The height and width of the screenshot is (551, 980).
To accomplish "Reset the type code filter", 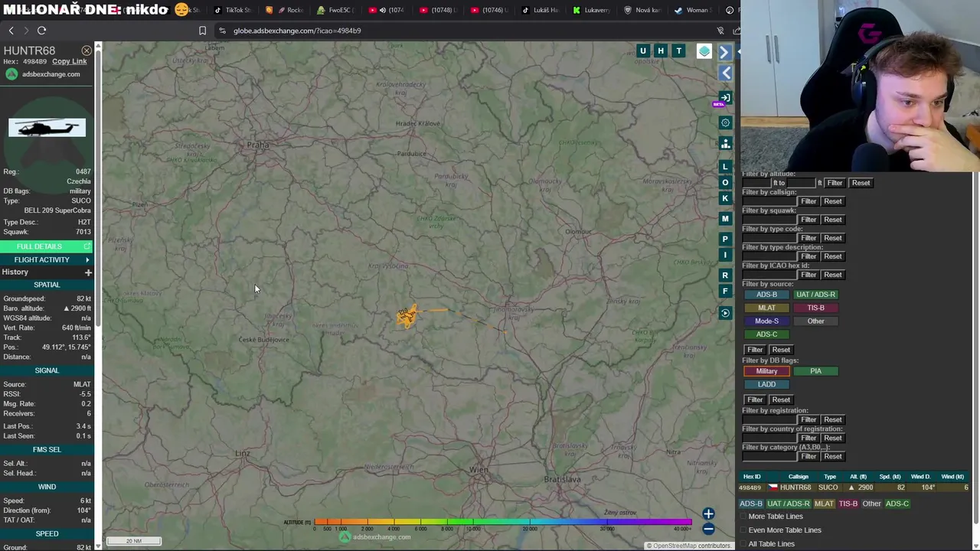I will point(833,238).
